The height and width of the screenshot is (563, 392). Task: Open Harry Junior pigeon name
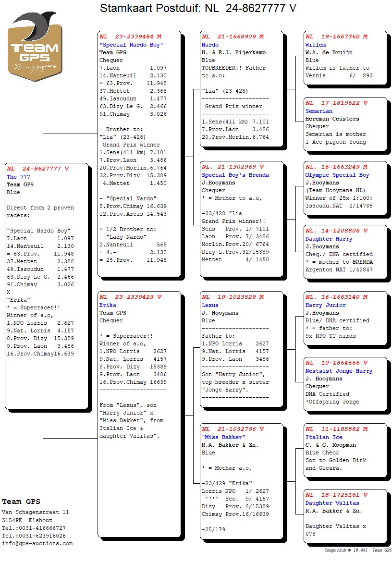(325, 305)
